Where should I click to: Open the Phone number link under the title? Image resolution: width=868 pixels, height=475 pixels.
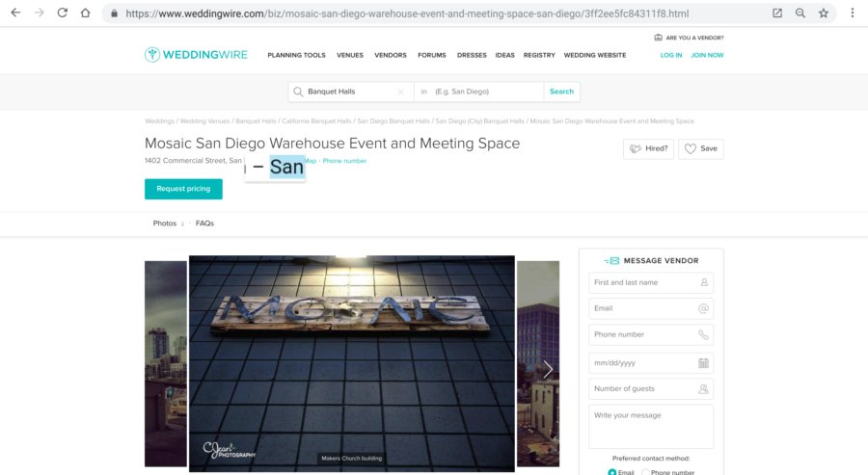pos(344,161)
